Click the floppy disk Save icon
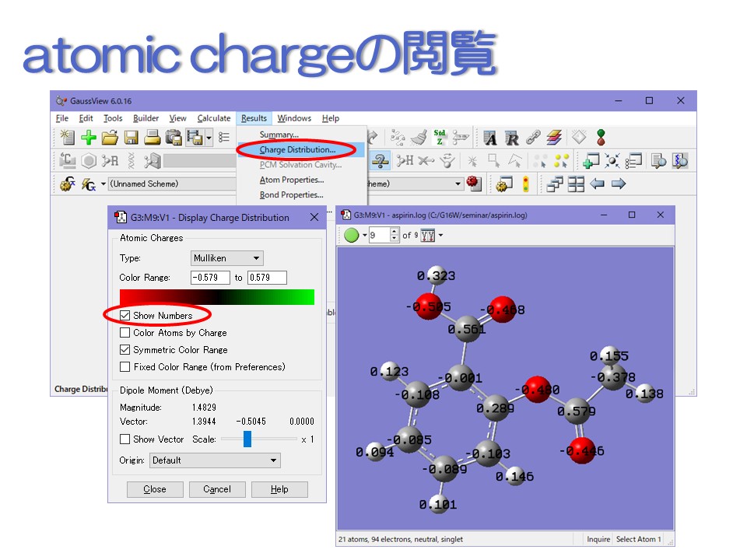 coord(131,138)
